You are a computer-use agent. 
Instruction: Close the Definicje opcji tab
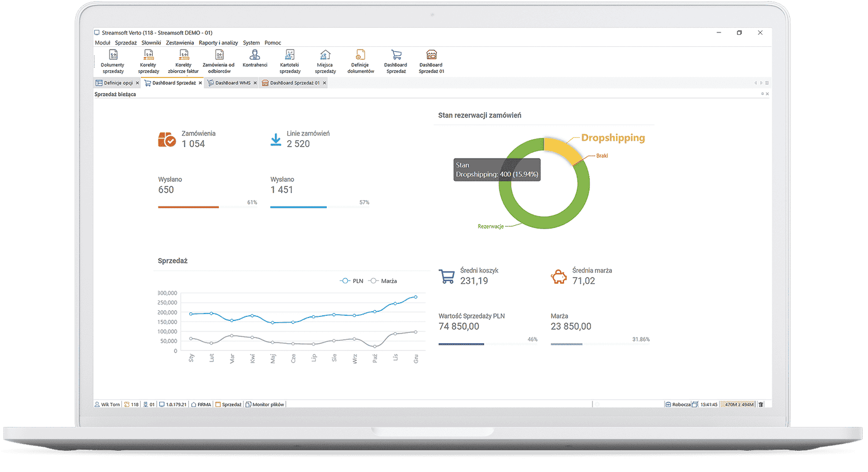coord(137,83)
